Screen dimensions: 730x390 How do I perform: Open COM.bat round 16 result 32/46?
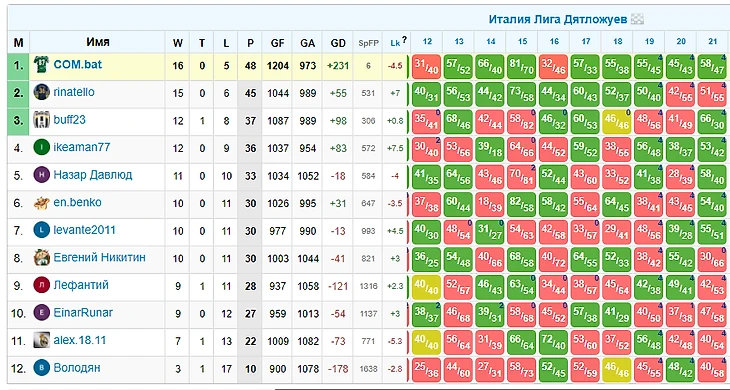(x=554, y=67)
